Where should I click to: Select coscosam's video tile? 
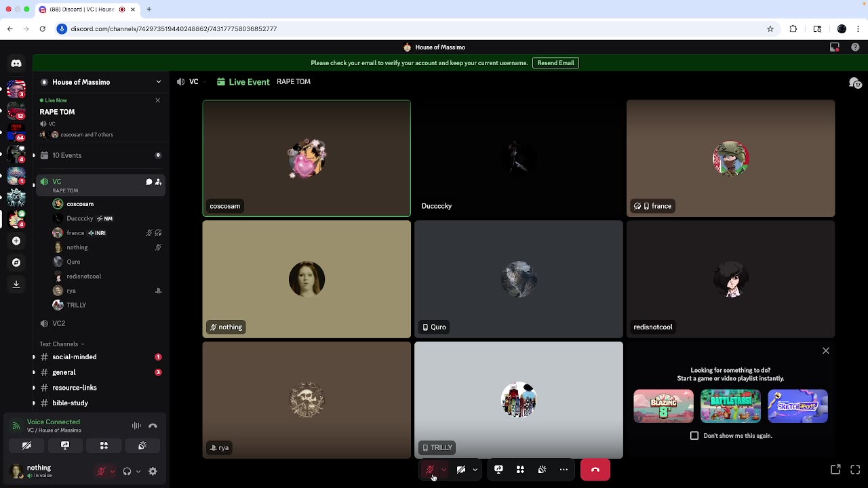pyautogui.click(x=307, y=158)
